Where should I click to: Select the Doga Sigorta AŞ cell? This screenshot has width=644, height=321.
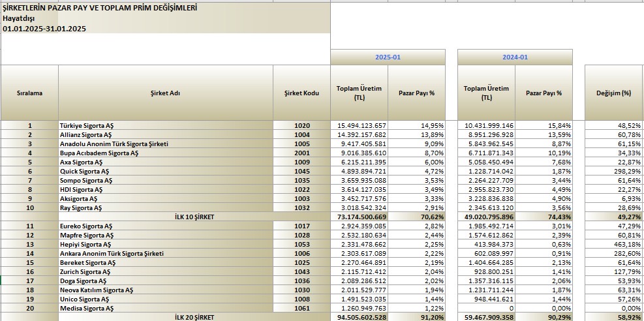[166, 281]
